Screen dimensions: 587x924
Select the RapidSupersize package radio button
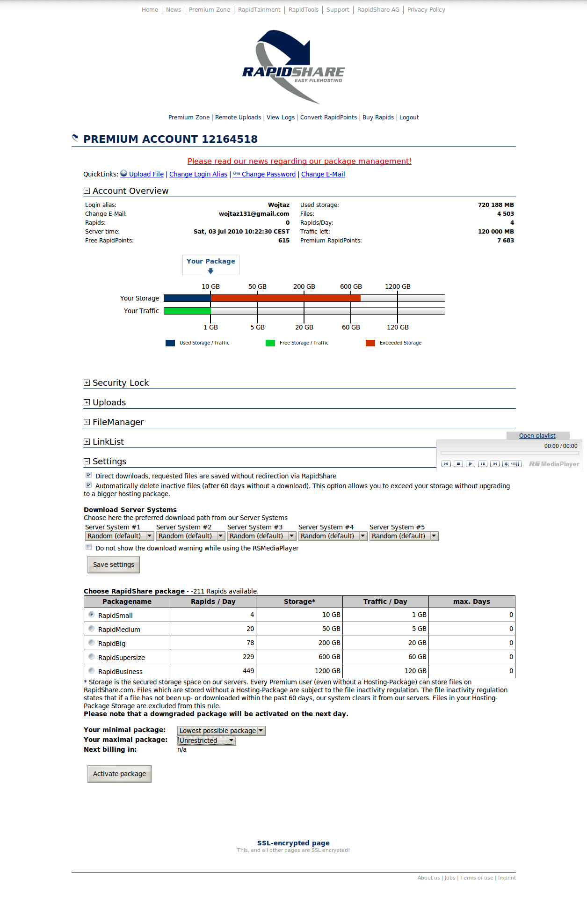(x=91, y=657)
